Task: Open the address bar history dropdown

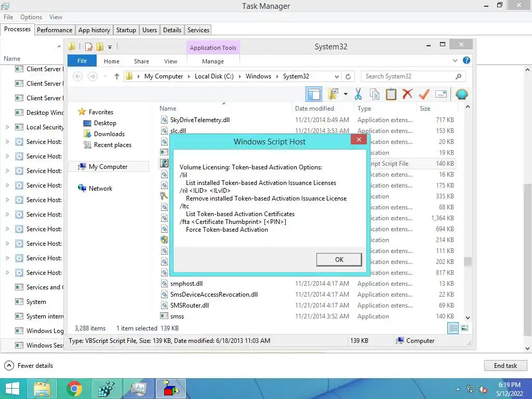Action: point(337,76)
